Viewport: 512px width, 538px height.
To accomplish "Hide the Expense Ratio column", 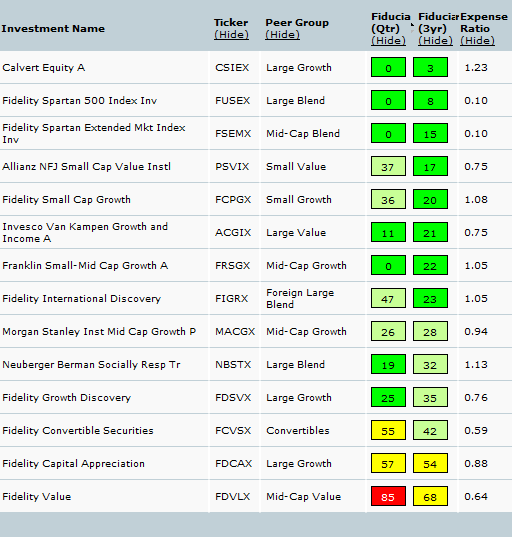I will [x=477, y=40].
